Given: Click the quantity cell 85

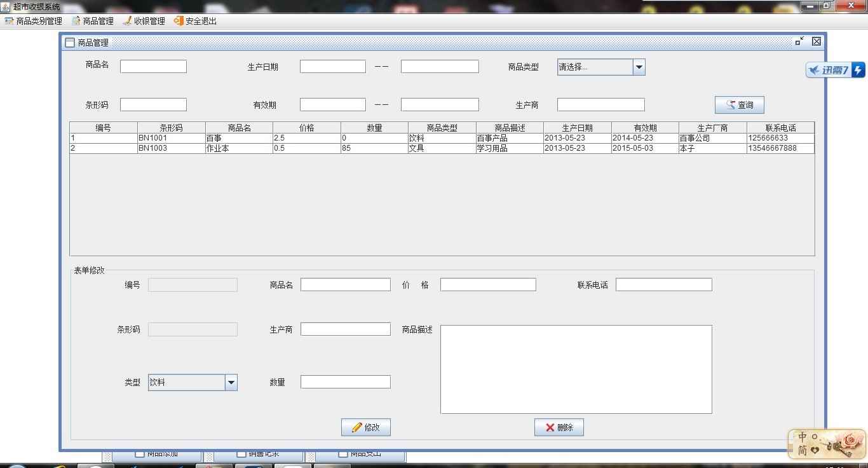Looking at the screenshot, I should [374, 148].
